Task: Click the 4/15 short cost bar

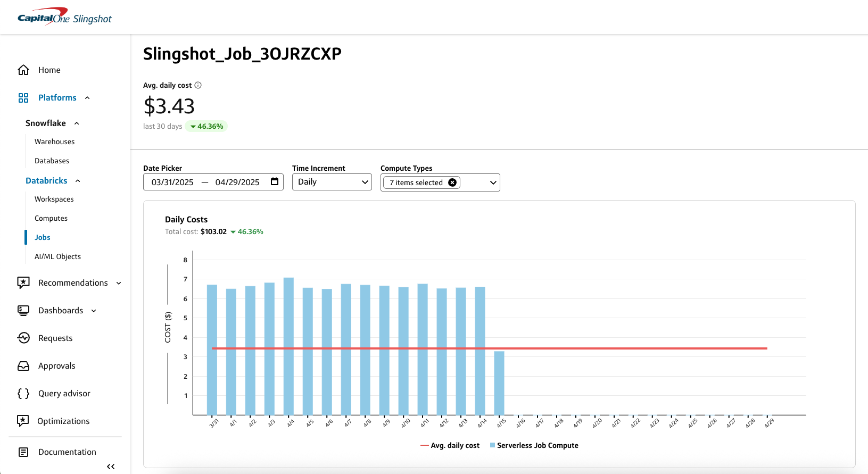Action: point(499,383)
